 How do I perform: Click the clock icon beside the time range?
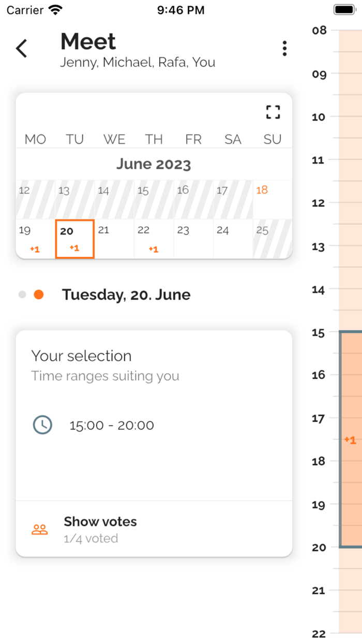42,425
